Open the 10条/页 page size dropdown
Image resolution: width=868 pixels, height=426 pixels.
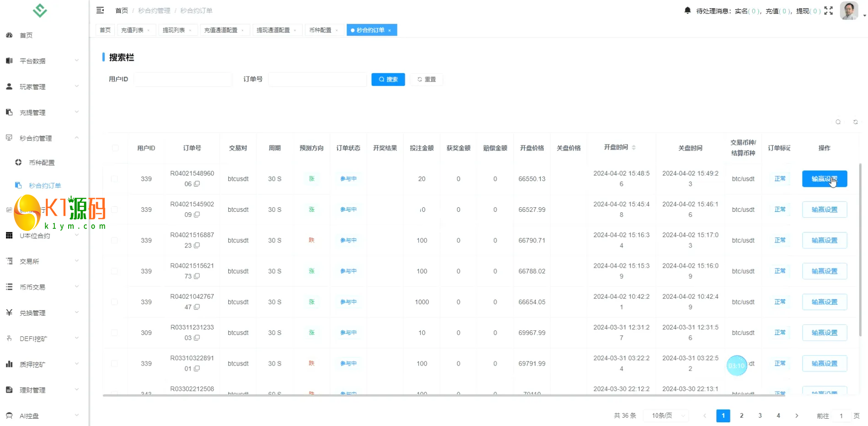tap(666, 415)
